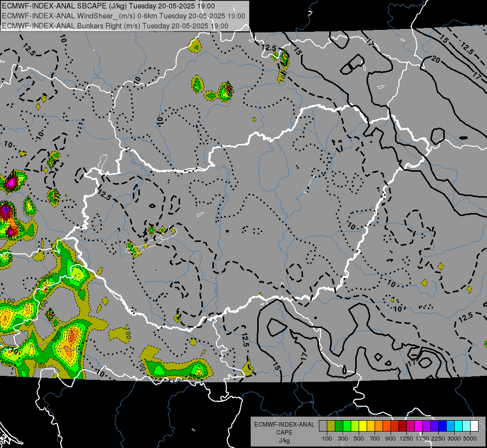
Task: Select the orange legend swatch
Action: [x=379, y=426]
